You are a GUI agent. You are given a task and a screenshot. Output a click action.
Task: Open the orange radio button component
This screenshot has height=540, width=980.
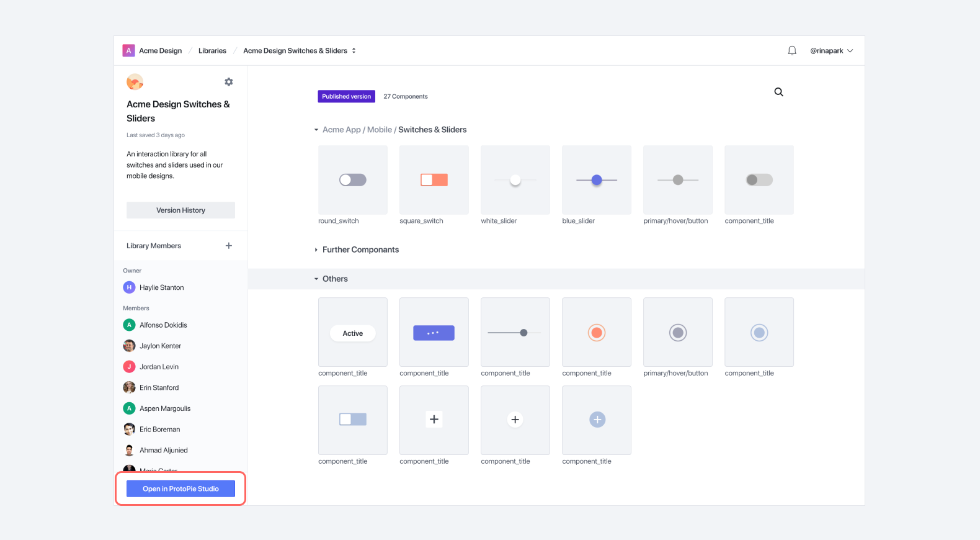point(597,332)
